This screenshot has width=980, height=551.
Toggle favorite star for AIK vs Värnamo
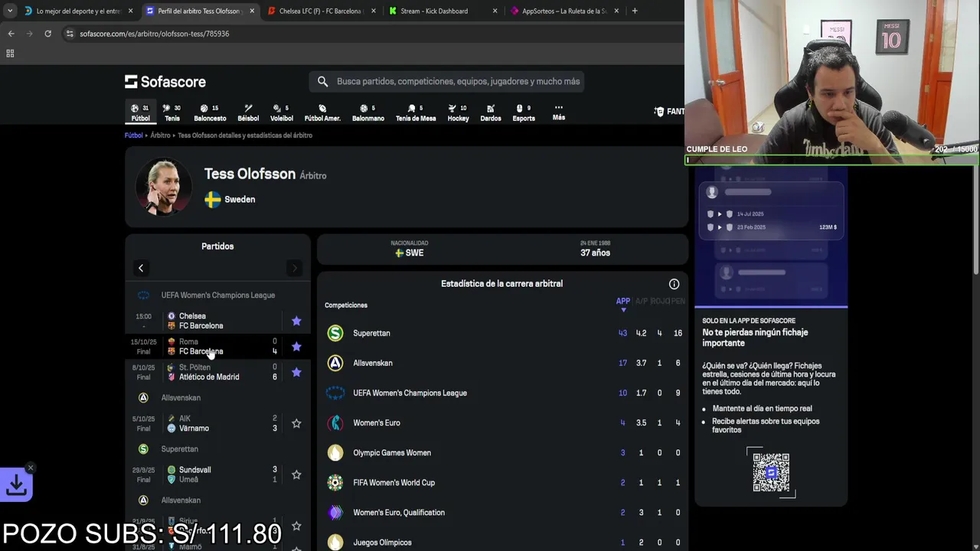point(296,423)
